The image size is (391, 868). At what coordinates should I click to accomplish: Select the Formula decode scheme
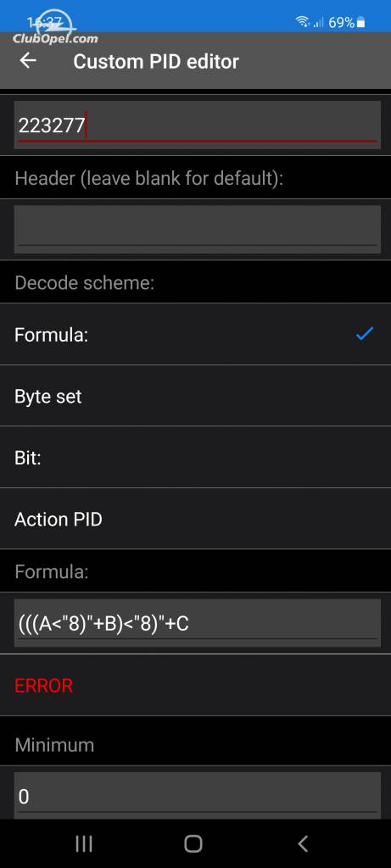pos(195,334)
